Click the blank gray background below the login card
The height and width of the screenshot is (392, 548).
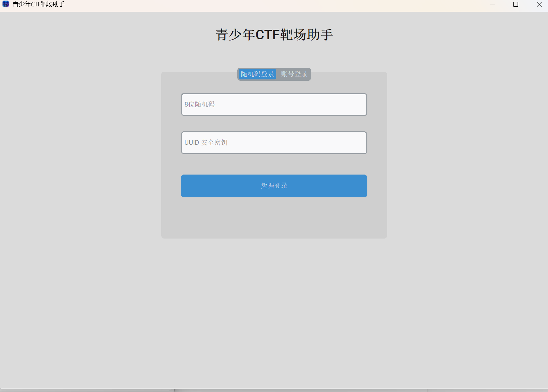coord(274,302)
